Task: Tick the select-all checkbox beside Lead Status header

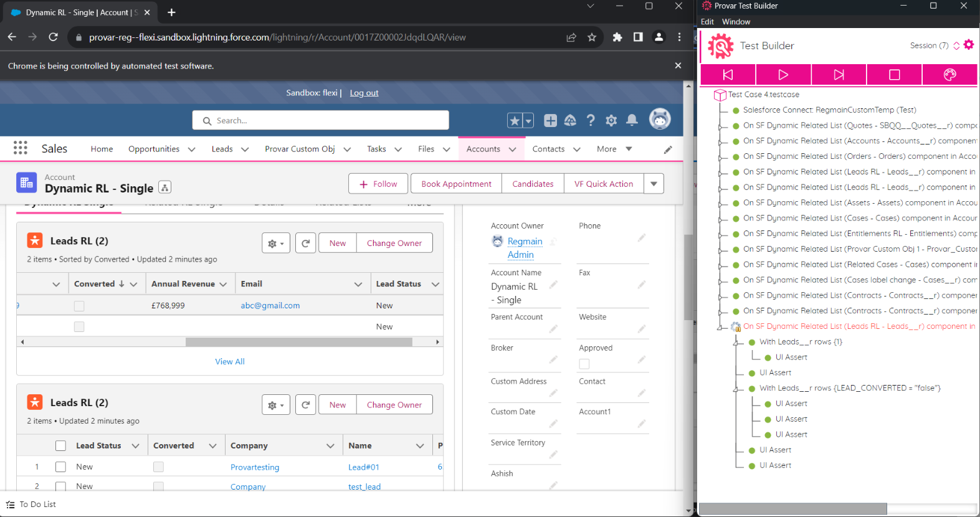Action: pyautogui.click(x=60, y=446)
